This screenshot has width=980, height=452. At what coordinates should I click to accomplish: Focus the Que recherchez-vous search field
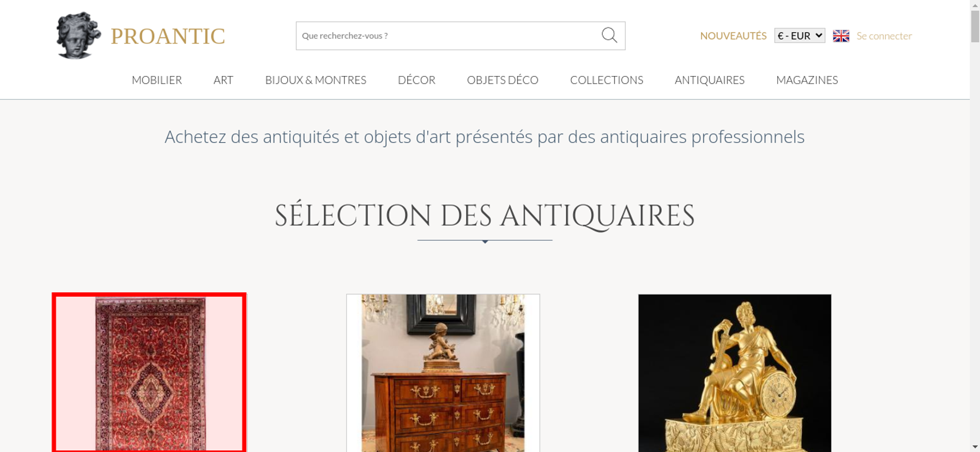pos(448,36)
